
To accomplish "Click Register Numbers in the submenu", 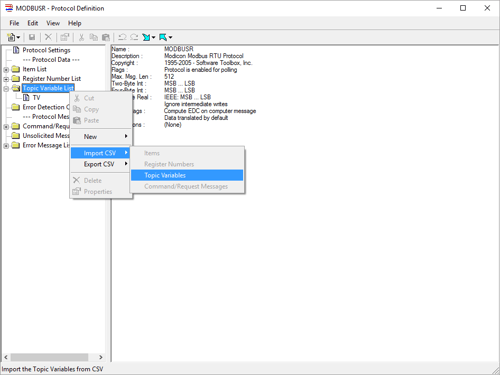I will pos(187,164).
